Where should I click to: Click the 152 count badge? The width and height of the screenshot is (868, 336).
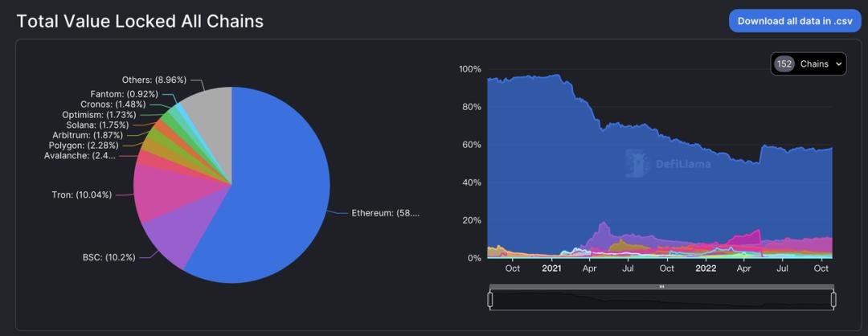784,64
